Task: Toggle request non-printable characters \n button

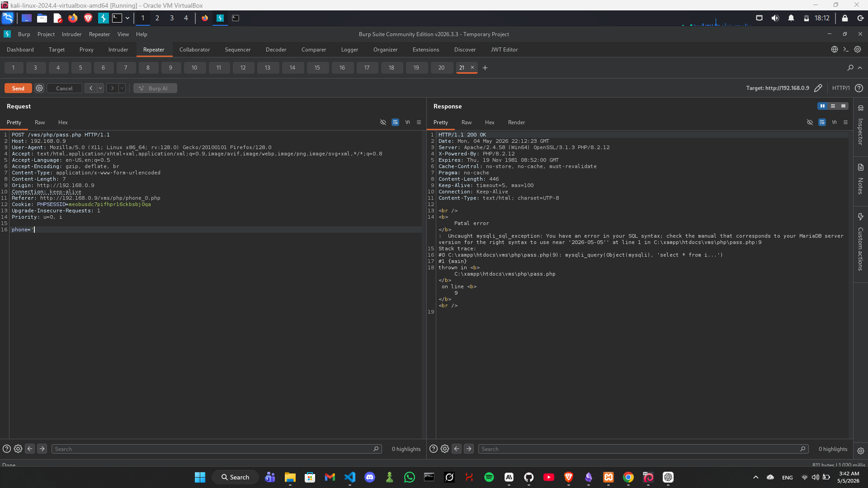Action: 407,123
